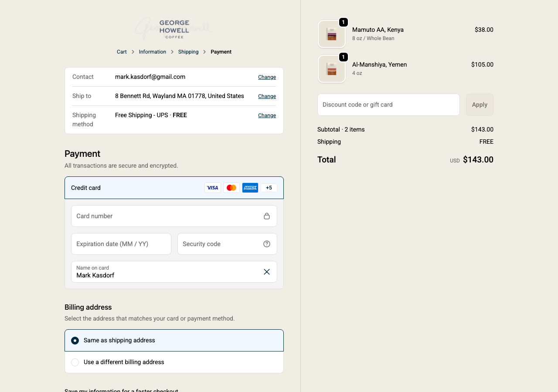Select Use a different billing address

(75, 362)
